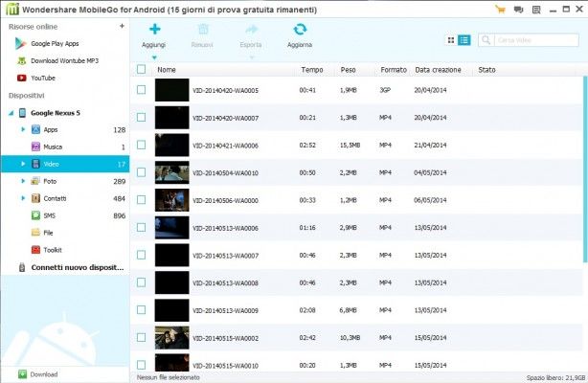Image resolution: width=588 pixels, height=383 pixels.
Task: Select file name VID-20140513-WA0009
Action: point(225,310)
